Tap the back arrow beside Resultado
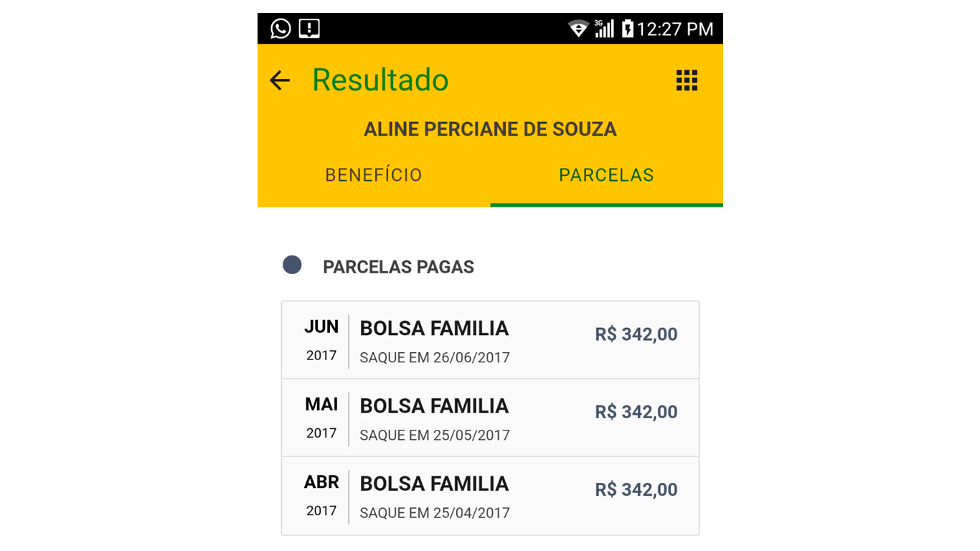Viewport: 980px width, 551px height. tap(280, 80)
